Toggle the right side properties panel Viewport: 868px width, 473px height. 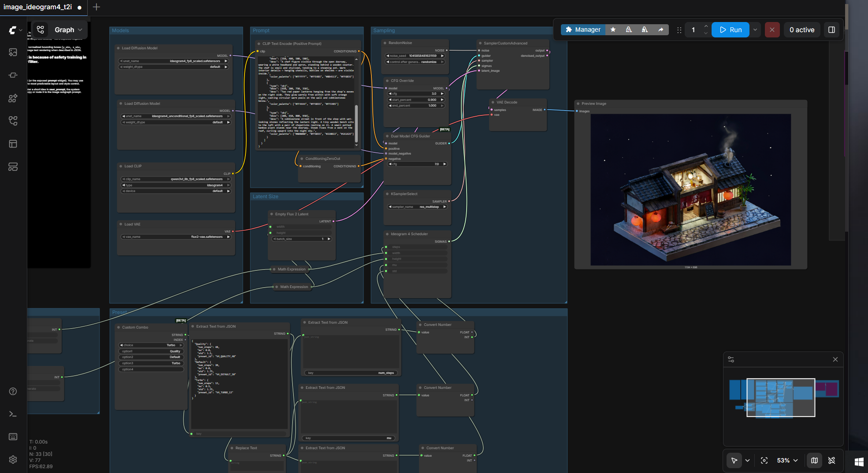click(831, 30)
